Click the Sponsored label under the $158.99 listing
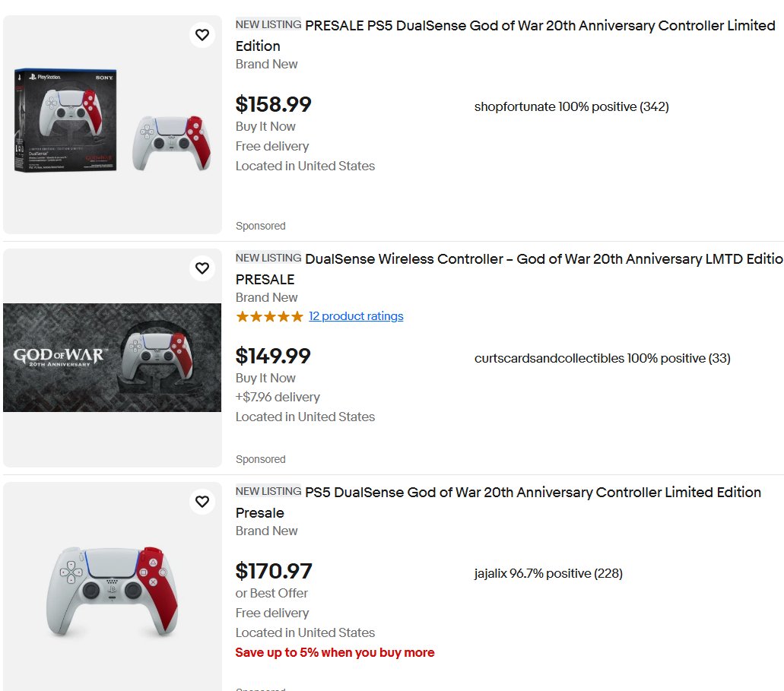This screenshot has width=784, height=691. tap(261, 226)
